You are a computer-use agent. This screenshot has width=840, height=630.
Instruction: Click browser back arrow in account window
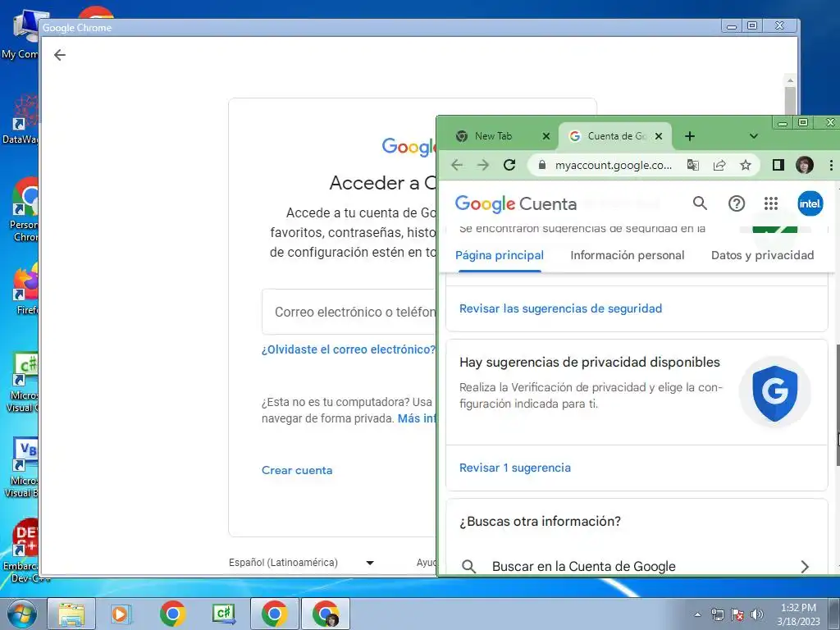(x=457, y=165)
